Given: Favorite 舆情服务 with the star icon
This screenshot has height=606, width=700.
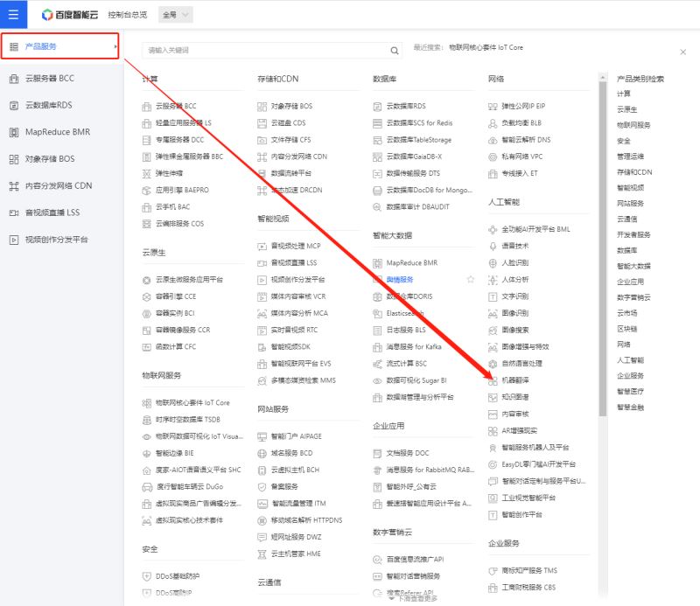Looking at the screenshot, I should point(470,279).
